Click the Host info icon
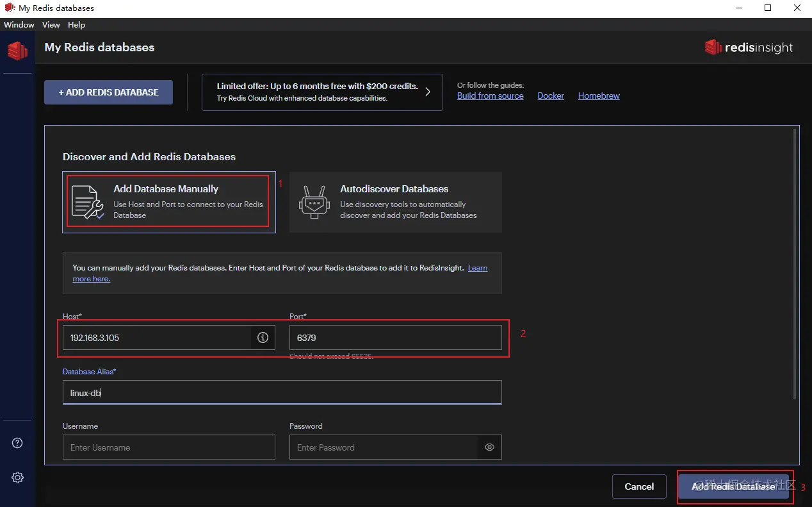 (x=263, y=337)
